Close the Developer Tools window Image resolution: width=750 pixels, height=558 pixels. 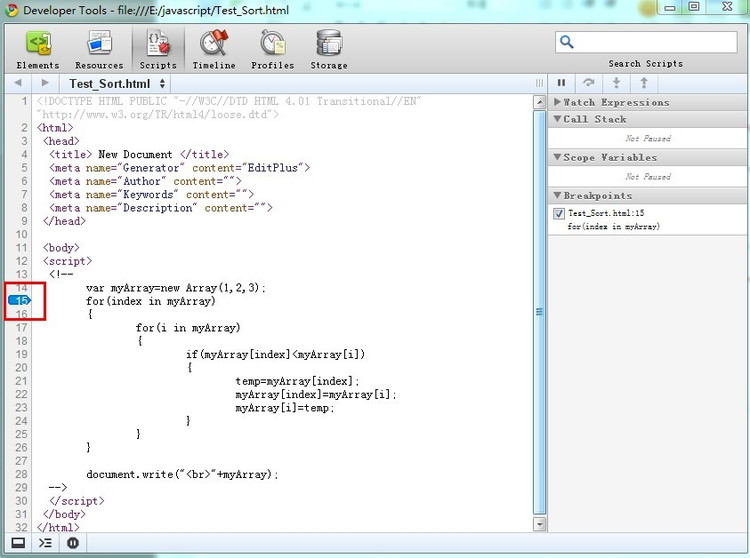pos(727,7)
